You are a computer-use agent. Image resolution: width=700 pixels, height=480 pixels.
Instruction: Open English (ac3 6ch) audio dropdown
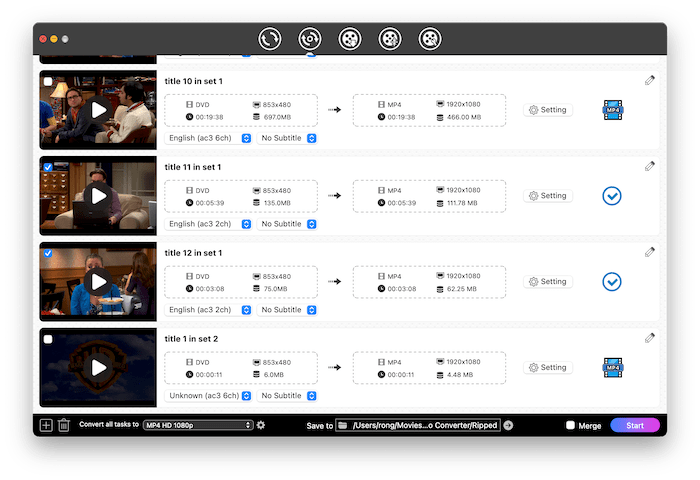[x=210, y=138]
